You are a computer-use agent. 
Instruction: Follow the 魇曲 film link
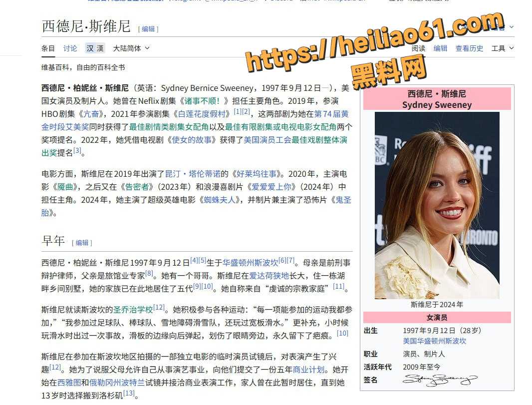tap(65, 187)
